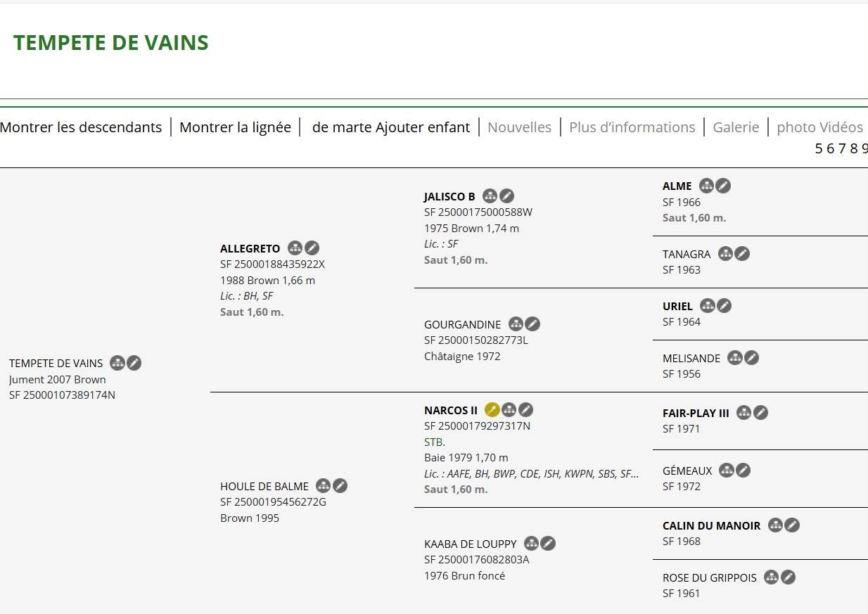Click the edit pencil beside ROSE DU GRIPPOIS
The image size is (868, 614).
tap(789, 577)
